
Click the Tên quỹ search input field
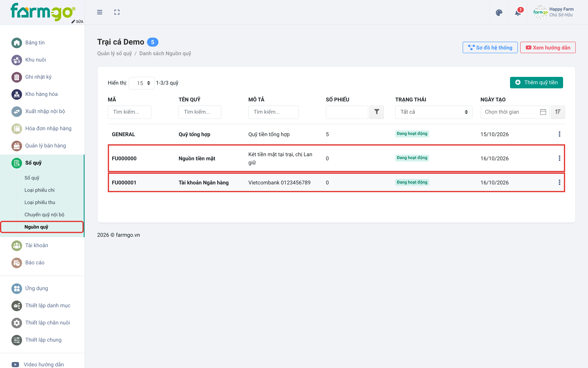point(200,112)
